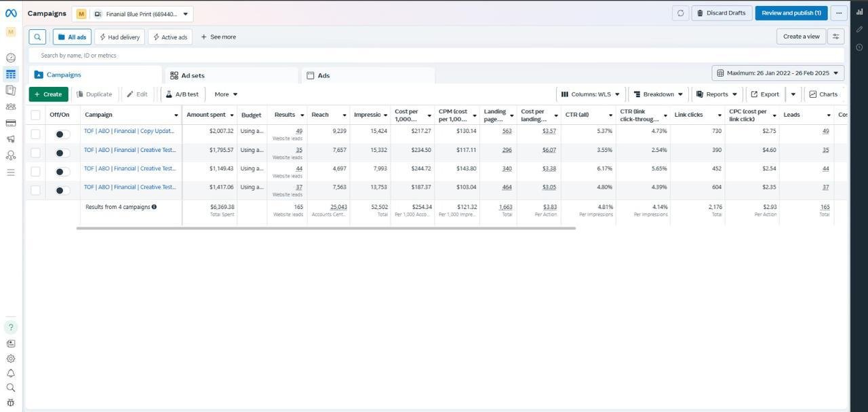Open the Campaigns grid icon in left sidebar
The height and width of the screenshot is (412, 868).
[10, 73]
